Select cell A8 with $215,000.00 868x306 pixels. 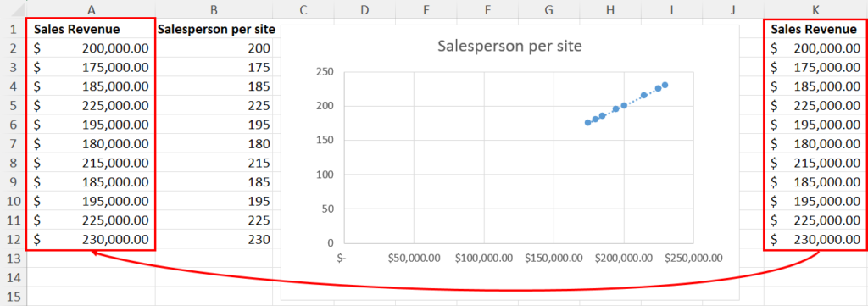point(91,164)
